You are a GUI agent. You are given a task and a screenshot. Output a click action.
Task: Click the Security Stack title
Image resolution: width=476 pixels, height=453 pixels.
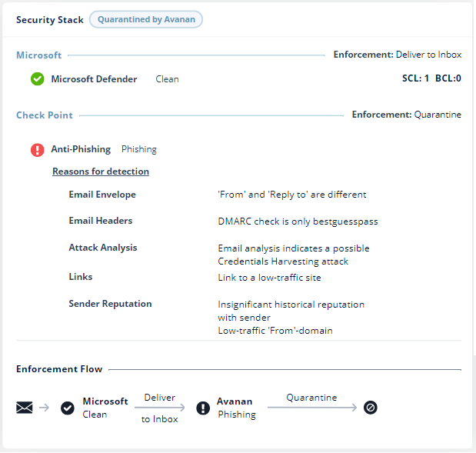[50, 20]
